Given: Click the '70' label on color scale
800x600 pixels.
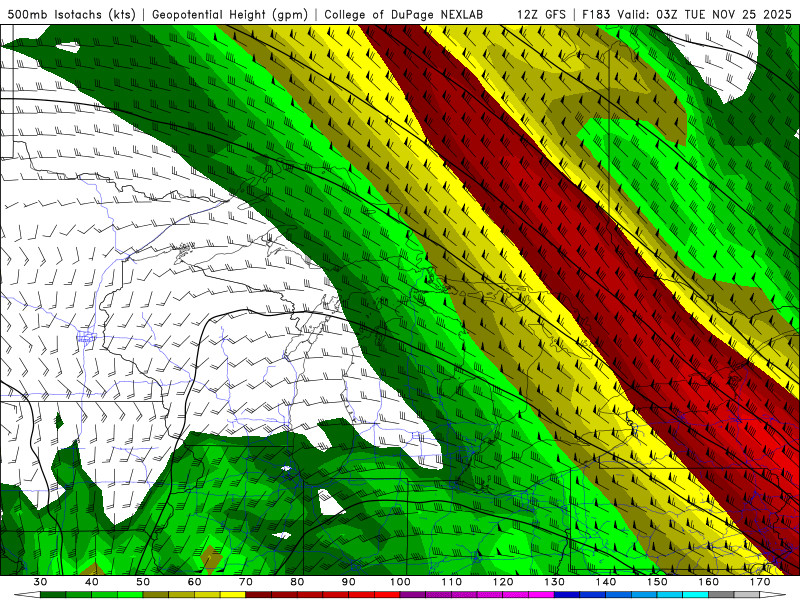Looking at the screenshot, I should pyautogui.click(x=246, y=582).
